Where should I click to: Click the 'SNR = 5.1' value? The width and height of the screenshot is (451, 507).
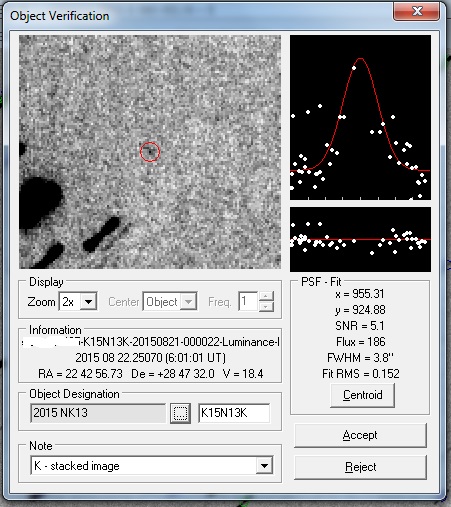pos(360,326)
